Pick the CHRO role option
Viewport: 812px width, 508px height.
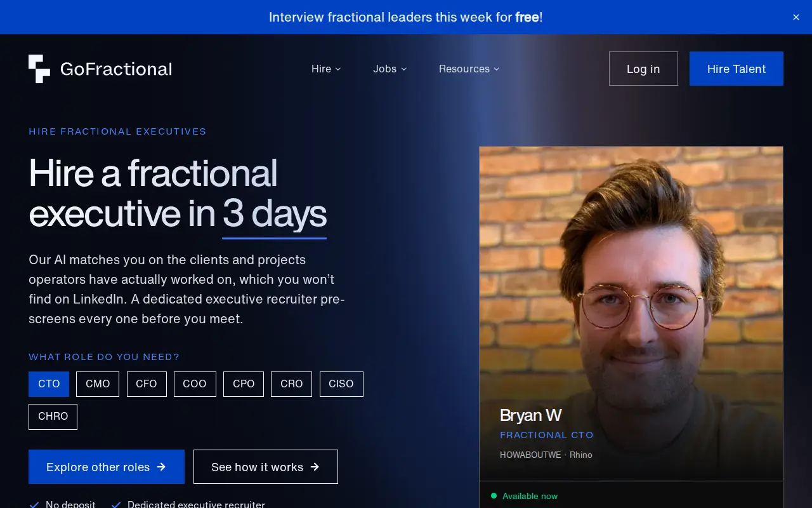(x=53, y=417)
